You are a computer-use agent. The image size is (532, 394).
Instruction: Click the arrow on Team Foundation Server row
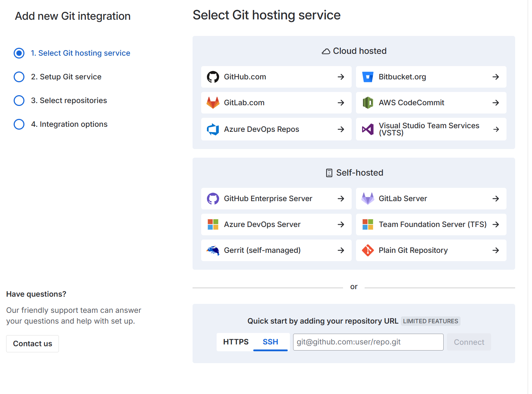496,224
